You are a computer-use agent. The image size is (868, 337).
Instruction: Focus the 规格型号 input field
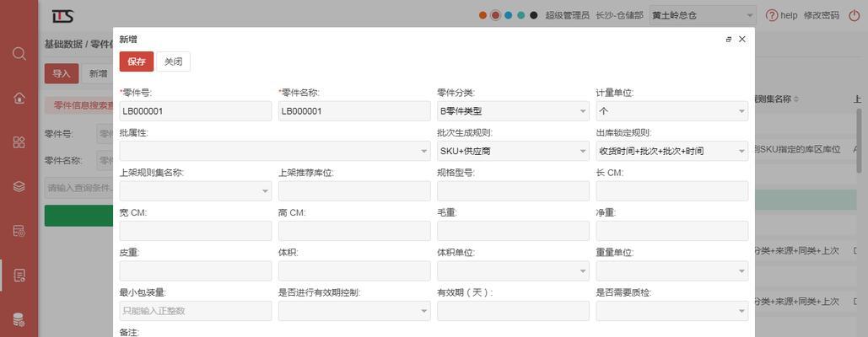point(513,190)
